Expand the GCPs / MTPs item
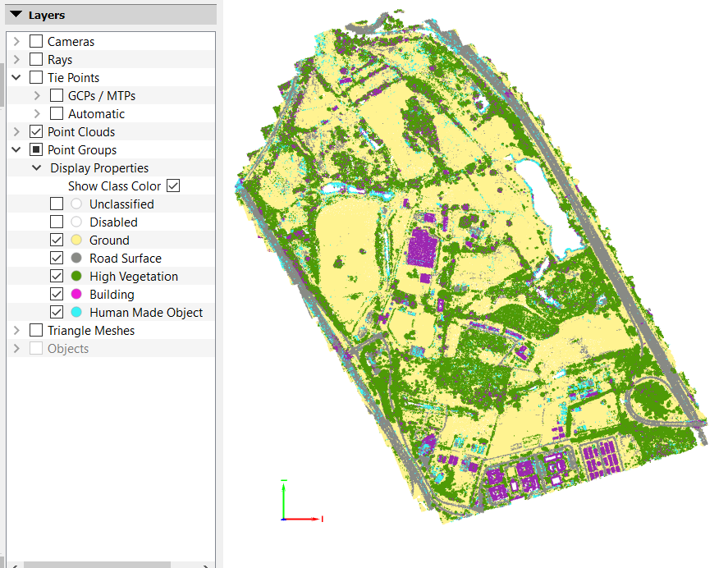The image size is (728, 568). [37, 96]
